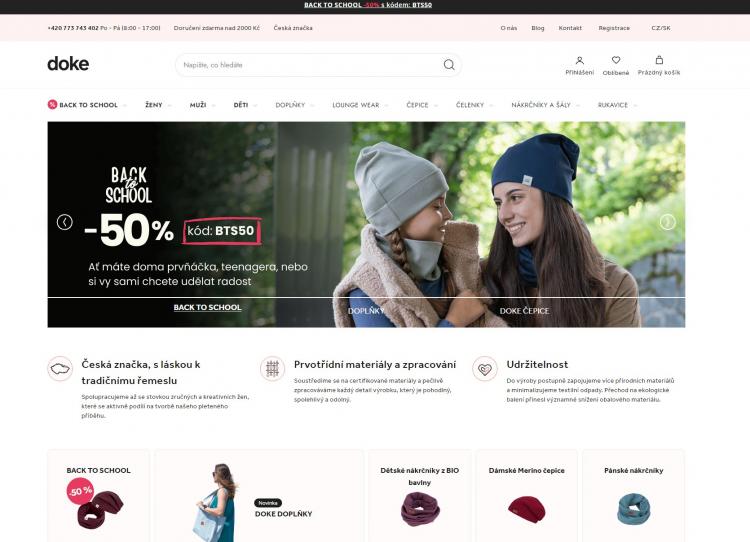Go to previous banner slide arrow

[x=65, y=222]
